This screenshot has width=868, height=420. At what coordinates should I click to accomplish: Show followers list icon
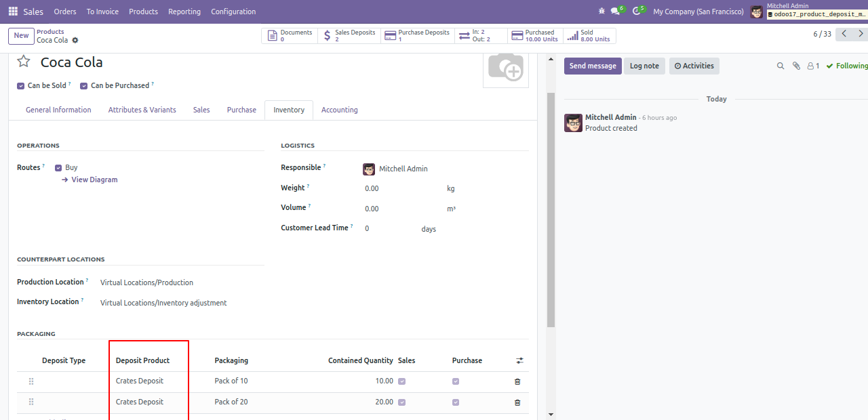pyautogui.click(x=813, y=66)
